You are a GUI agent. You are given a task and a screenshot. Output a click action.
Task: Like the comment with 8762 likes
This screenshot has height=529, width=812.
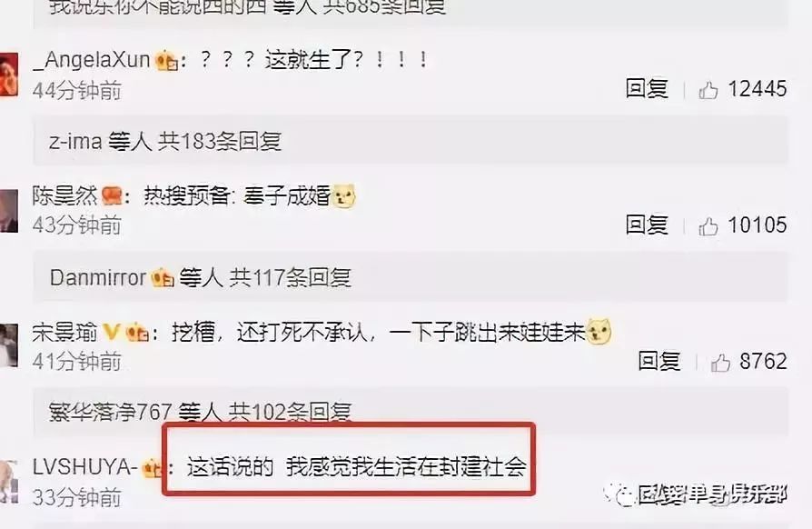click(720, 362)
